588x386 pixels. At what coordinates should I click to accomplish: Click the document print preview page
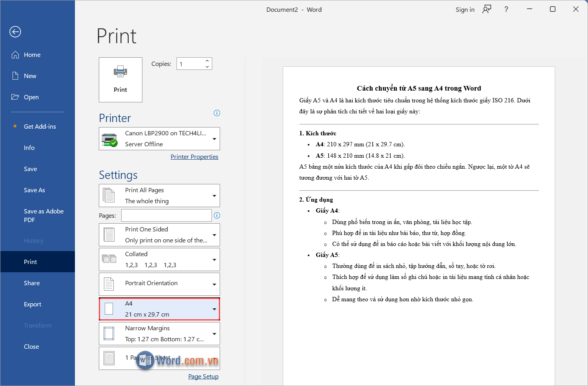click(419, 226)
